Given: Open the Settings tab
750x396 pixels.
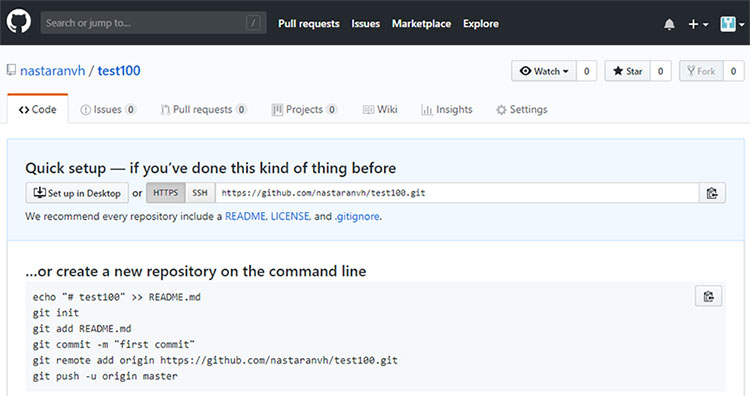Looking at the screenshot, I should [522, 110].
